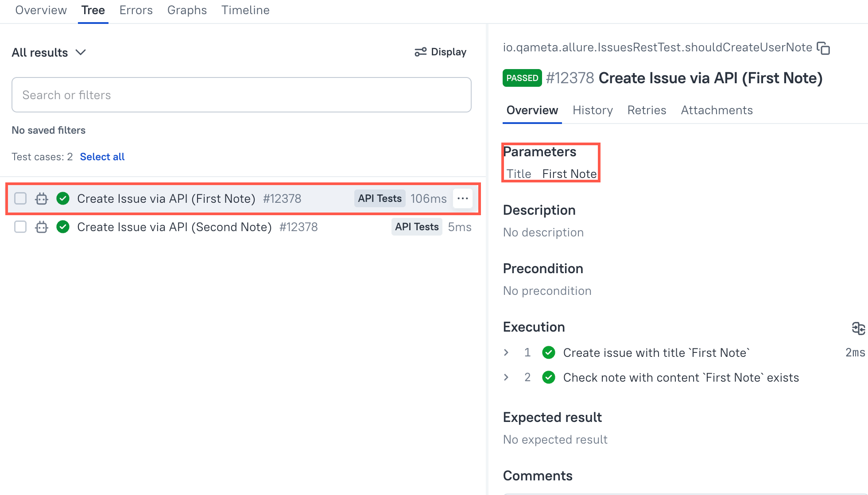Image resolution: width=868 pixels, height=495 pixels.
Task: Expand execution step 2 Check note
Action: [x=507, y=378]
